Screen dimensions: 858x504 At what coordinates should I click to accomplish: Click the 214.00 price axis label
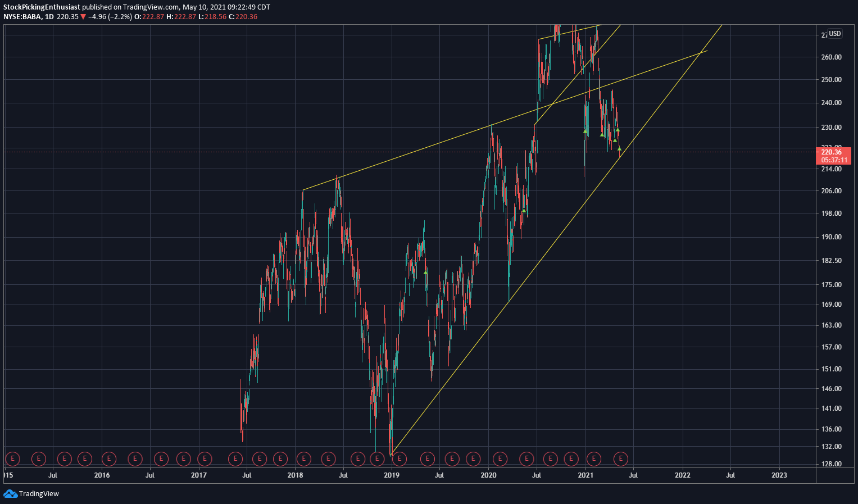point(832,169)
